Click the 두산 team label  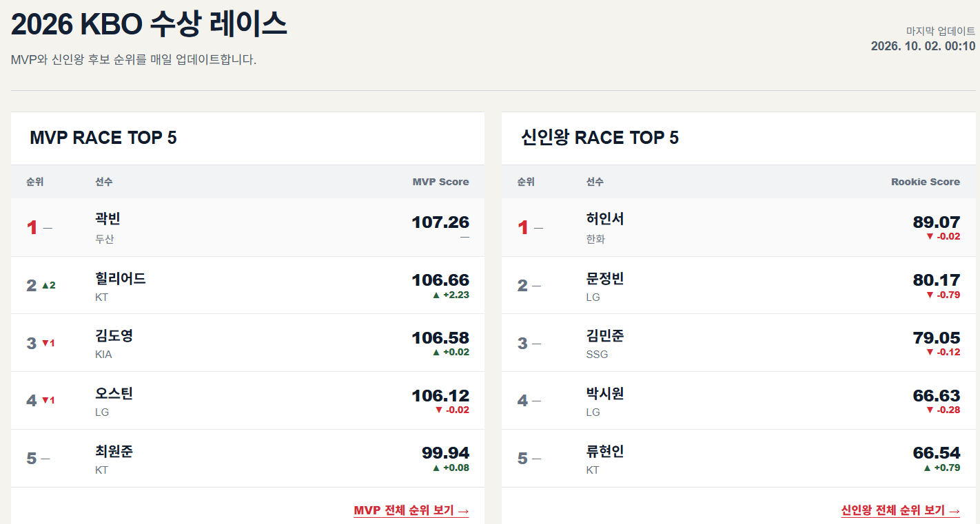point(105,240)
